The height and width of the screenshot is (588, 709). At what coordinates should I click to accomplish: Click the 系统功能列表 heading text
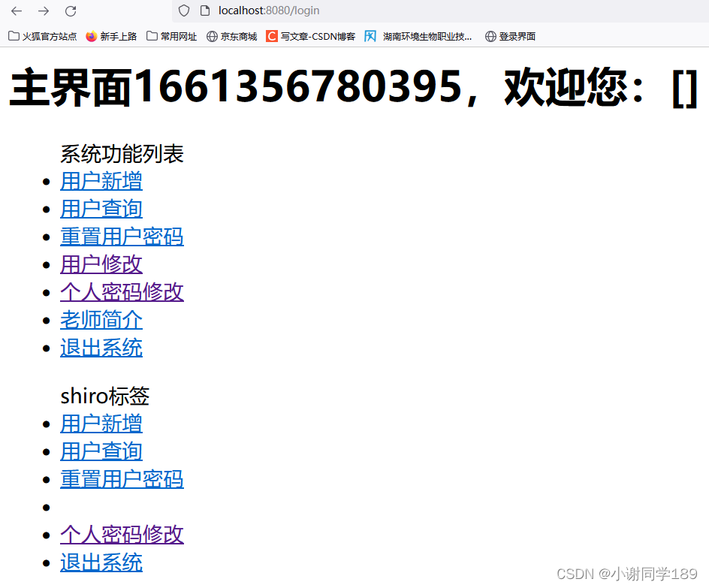point(122,154)
